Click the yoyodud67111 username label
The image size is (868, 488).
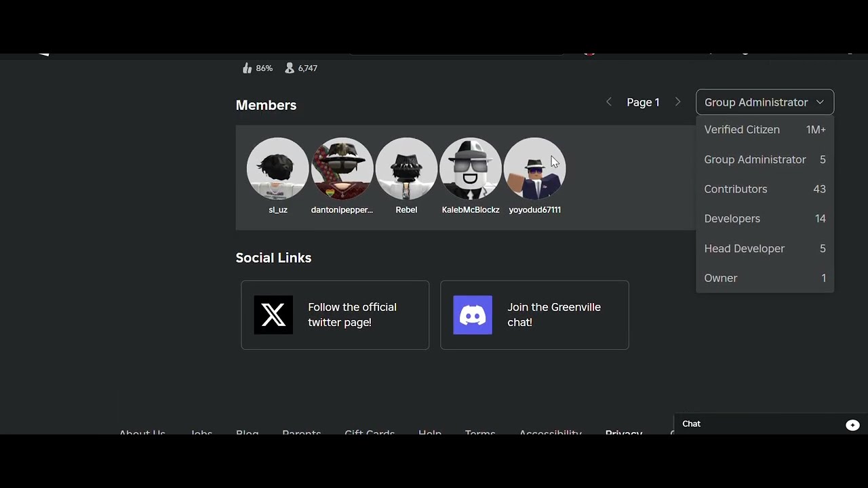pos(534,210)
